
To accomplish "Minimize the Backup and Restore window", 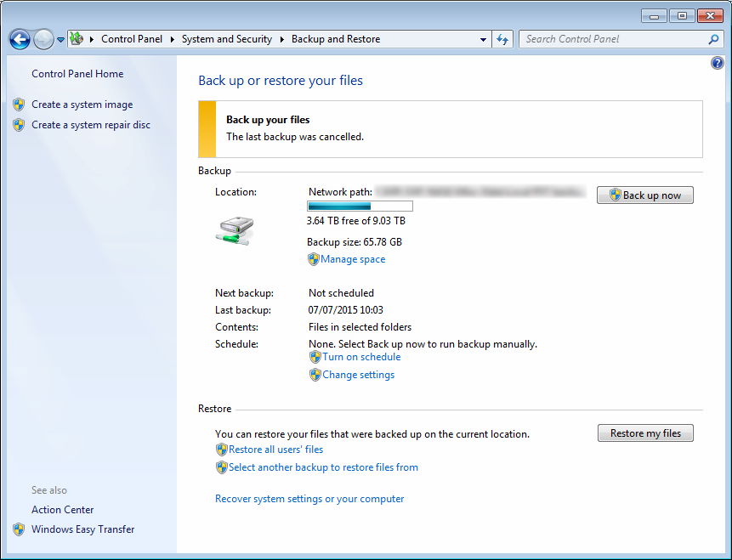I will pos(654,16).
